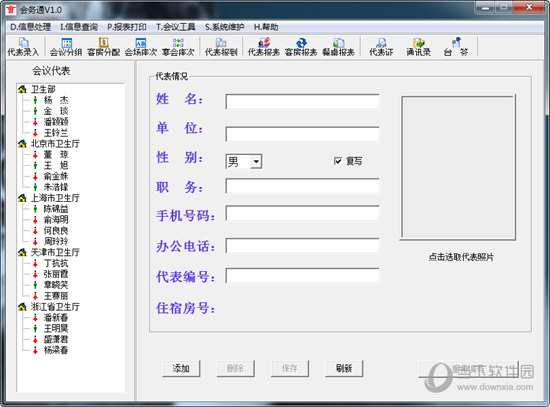Open the H.帮助 menu
Screen dimensions: 550x407
coord(266,27)
